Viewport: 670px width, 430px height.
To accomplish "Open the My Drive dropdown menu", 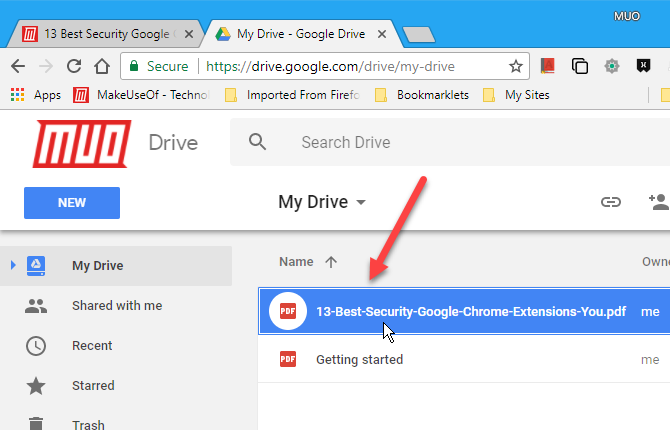I will [322, 202].
